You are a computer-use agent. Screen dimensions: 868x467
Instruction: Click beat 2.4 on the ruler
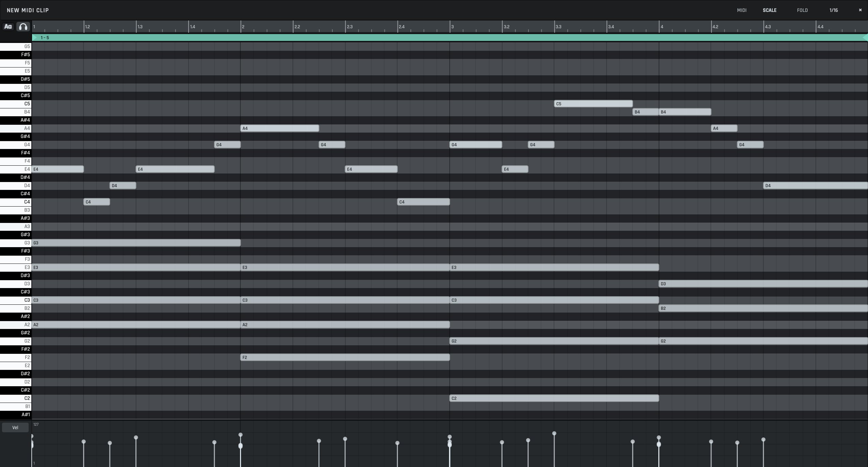(x=402, y=27)
